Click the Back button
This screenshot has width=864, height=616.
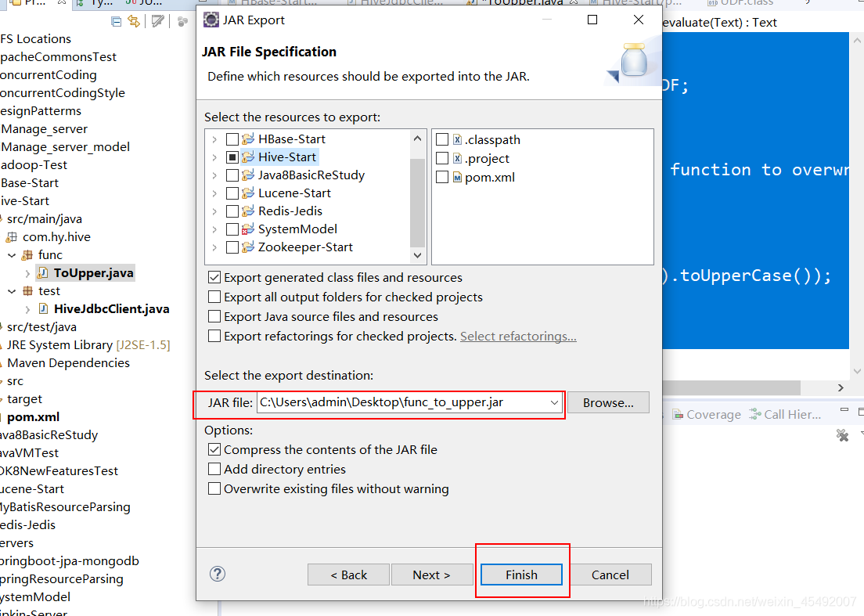click(x=348, y=575)
